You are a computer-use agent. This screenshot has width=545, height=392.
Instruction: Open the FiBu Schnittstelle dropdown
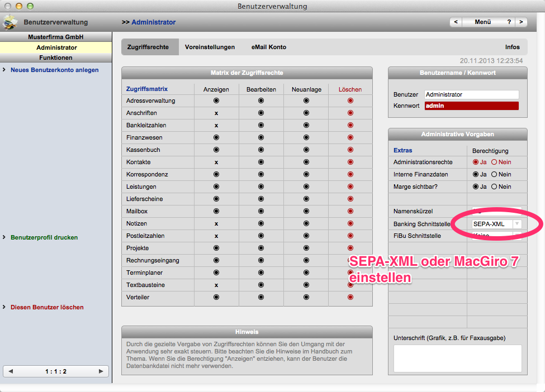point(516,236)
